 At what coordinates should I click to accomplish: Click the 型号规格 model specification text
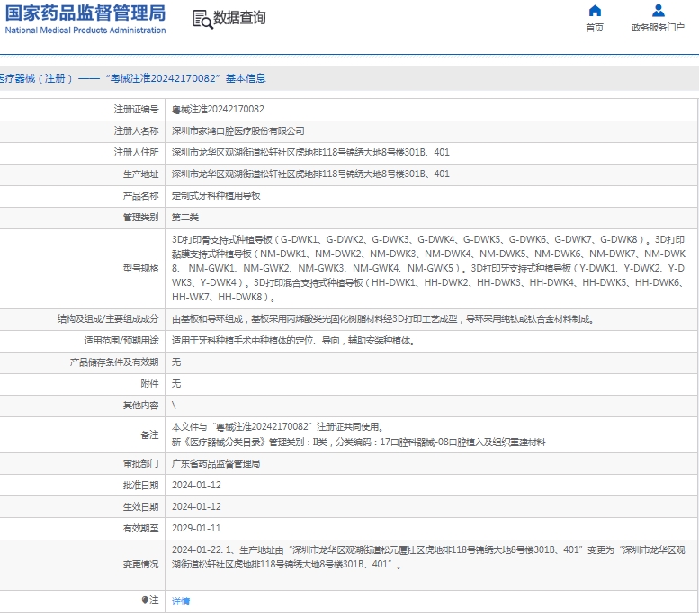pos(428,268)
